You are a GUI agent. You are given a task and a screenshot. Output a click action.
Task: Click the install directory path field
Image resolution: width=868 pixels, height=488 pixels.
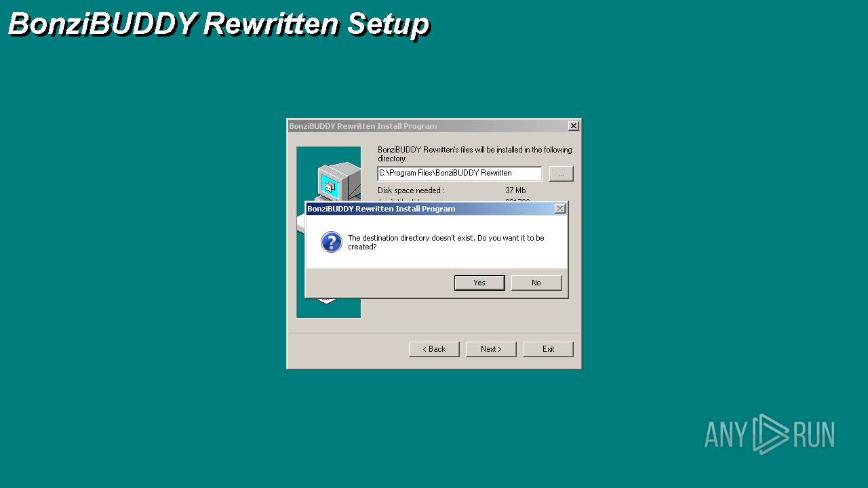pyautogui.click(x=460, y=174)
